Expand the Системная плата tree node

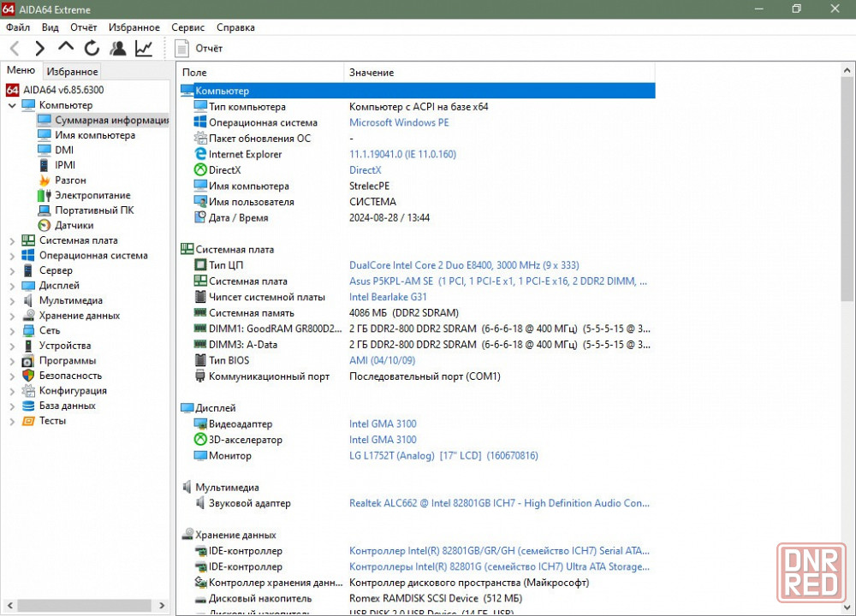[x=12, y=240]
